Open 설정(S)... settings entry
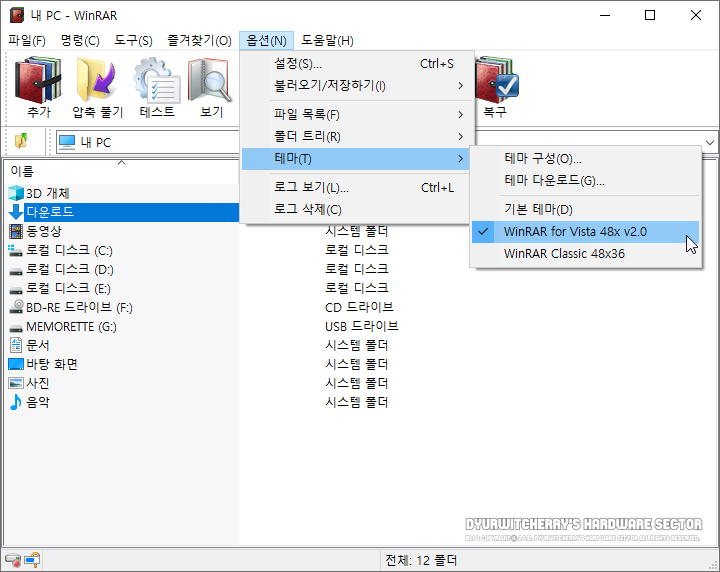 point(356,63)
